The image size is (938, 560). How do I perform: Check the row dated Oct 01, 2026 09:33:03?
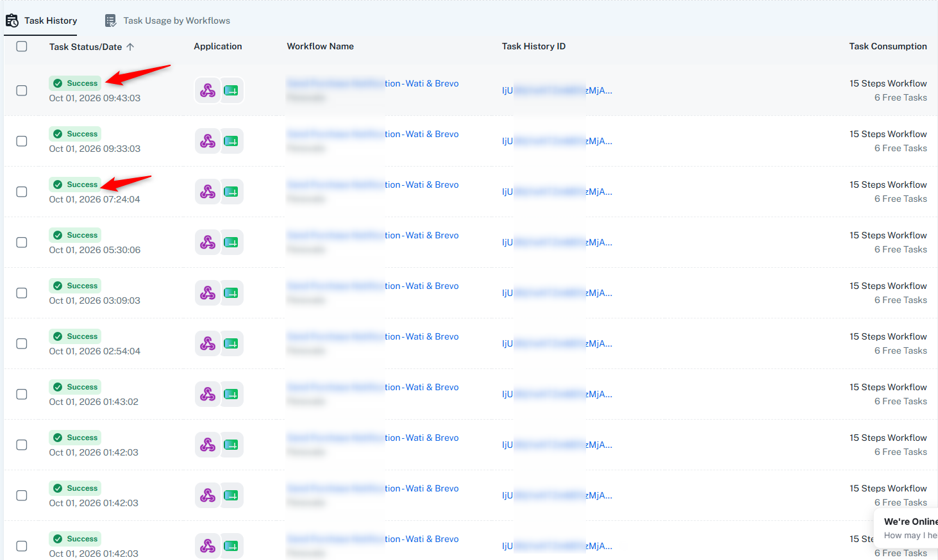22,141
